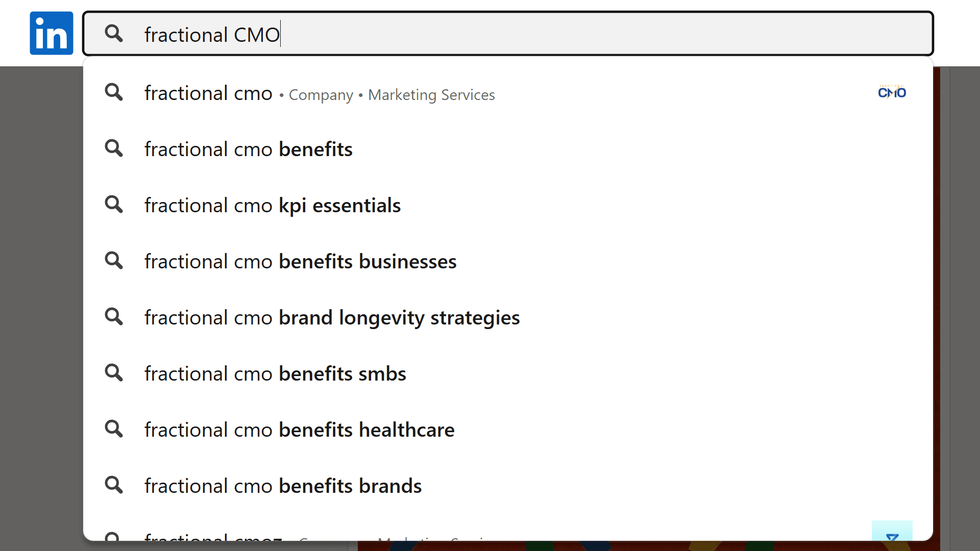Click the search icon next to 'fractional cmo benefits smbs'
This screenshot has width=980, height=551.
point(114,373)
